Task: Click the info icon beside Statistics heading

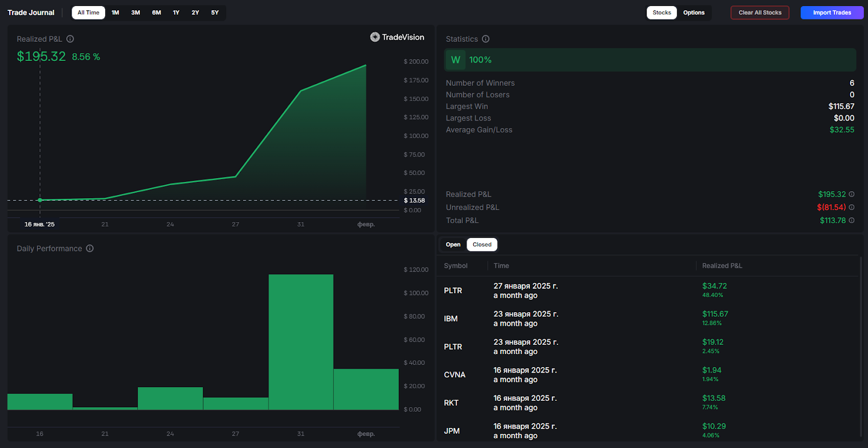Action: pos(486,39)
